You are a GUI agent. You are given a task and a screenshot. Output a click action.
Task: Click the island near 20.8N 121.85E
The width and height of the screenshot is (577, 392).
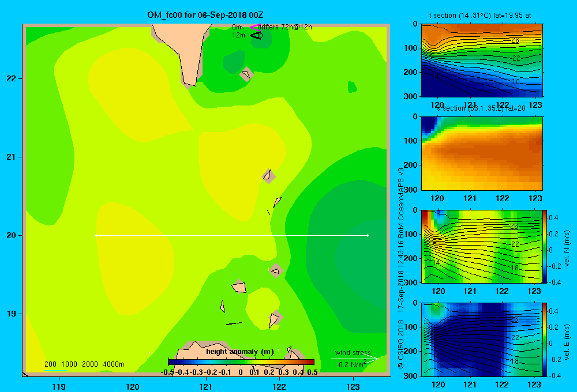269,176
